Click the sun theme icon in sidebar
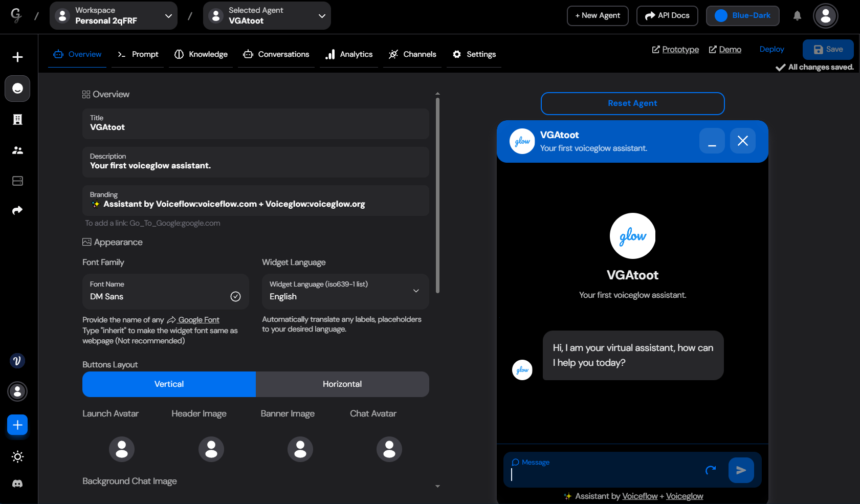Image resolution: width=860 pixels, height=504 pixels. [17, 456]
